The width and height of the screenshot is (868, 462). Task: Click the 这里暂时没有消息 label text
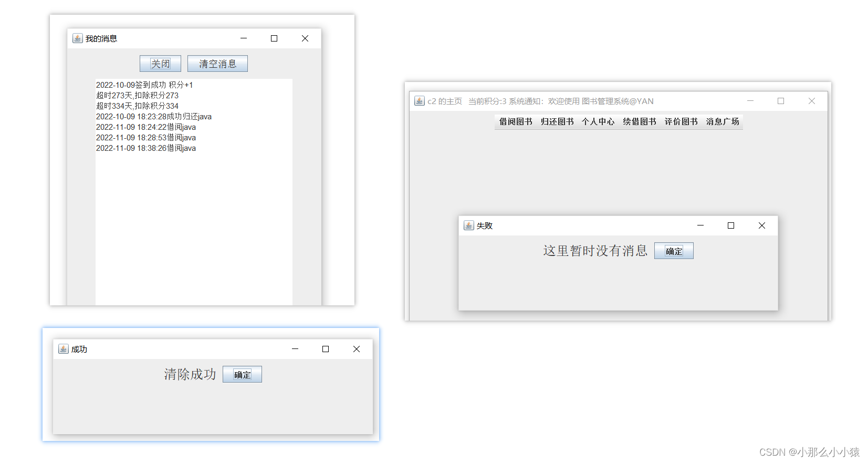(x=595, y=251)
